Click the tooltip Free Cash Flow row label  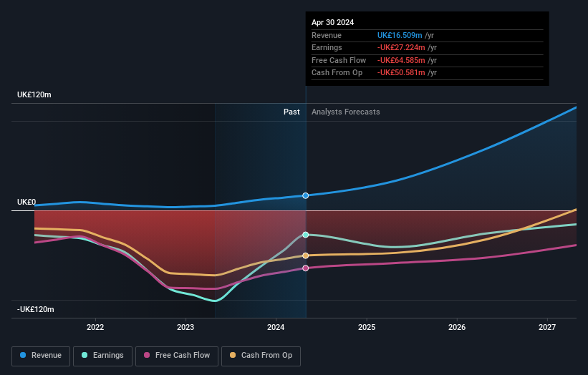click(x=339, y=60)
